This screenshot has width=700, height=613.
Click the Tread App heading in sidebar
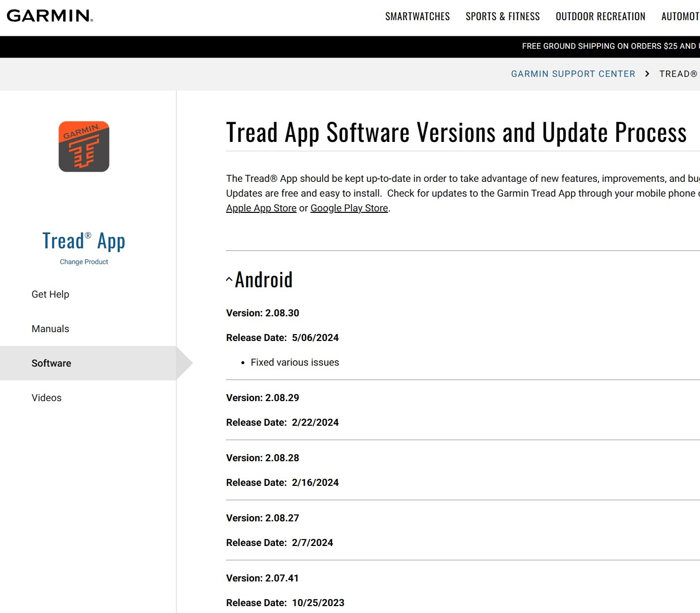coord(84,241)
